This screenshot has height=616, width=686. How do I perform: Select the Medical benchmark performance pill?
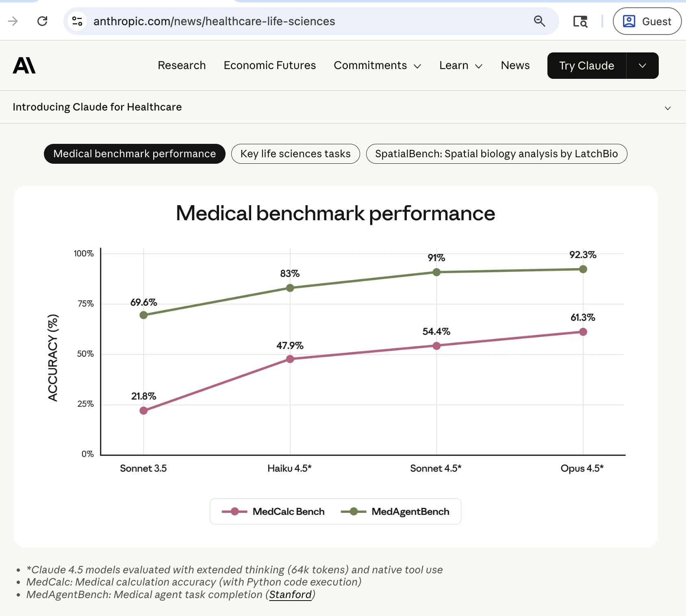tap(135, 154)
